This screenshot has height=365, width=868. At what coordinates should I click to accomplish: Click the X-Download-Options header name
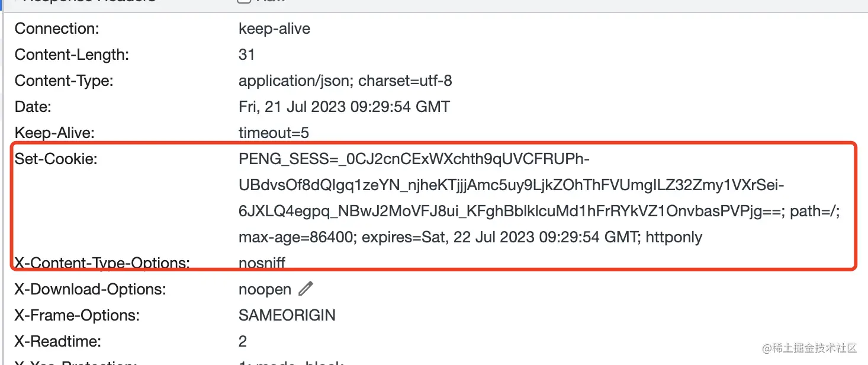(90, 289)
